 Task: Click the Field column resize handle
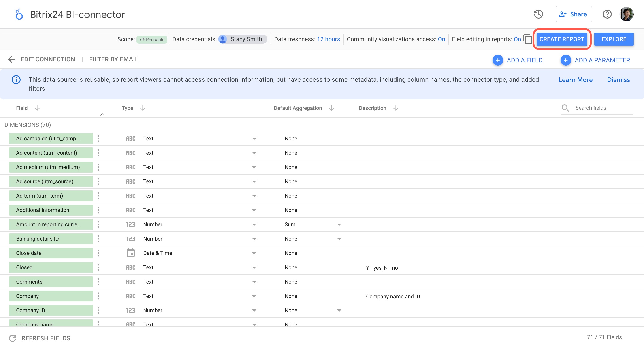[x=102, y=114]
